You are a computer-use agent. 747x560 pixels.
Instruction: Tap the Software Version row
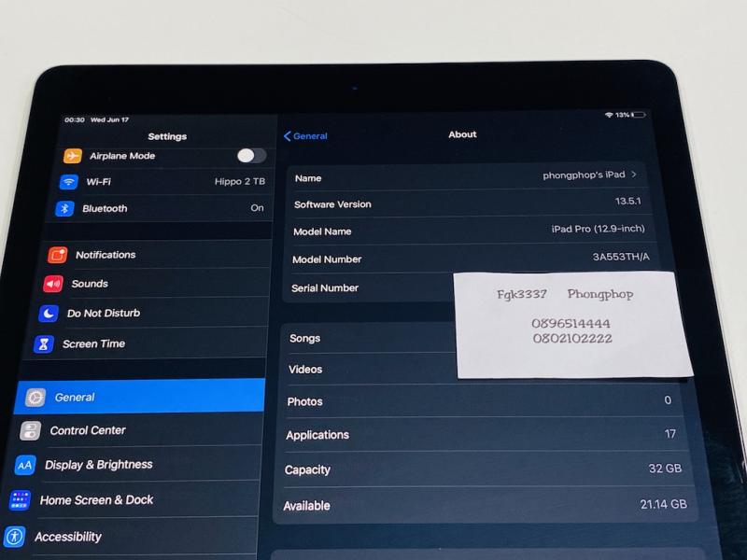[469, 203]
